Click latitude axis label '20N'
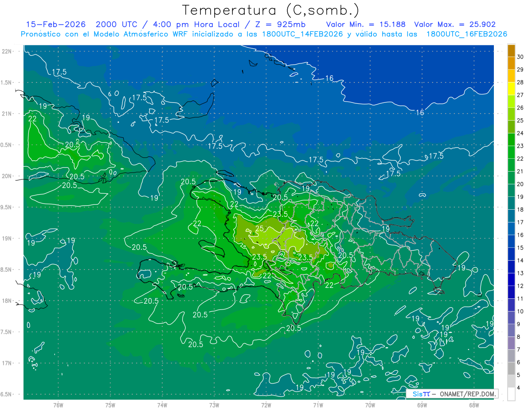The height and width of the screenshot is (411, 532). 7,176
